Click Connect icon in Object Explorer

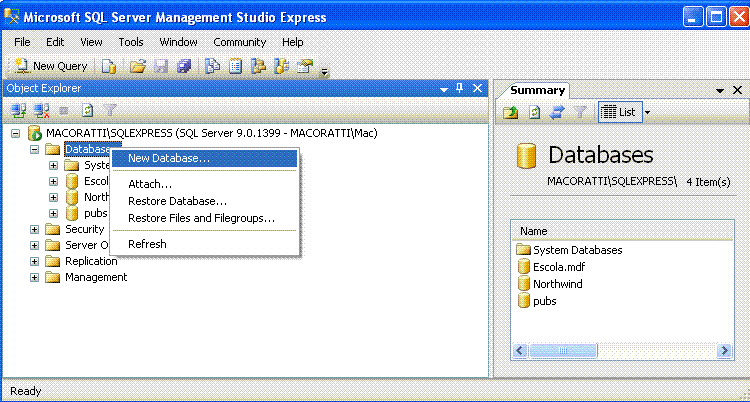(x=19, y=112)
